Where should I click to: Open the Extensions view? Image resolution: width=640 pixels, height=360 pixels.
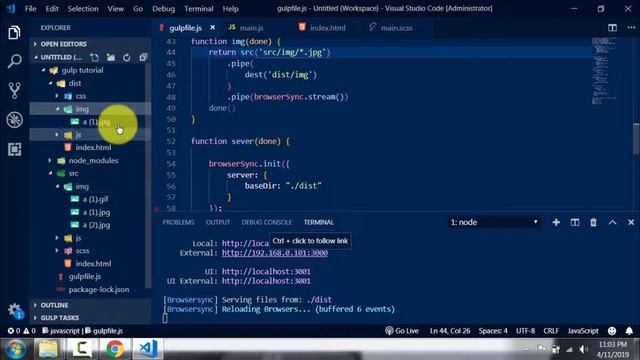coord(14,149)
